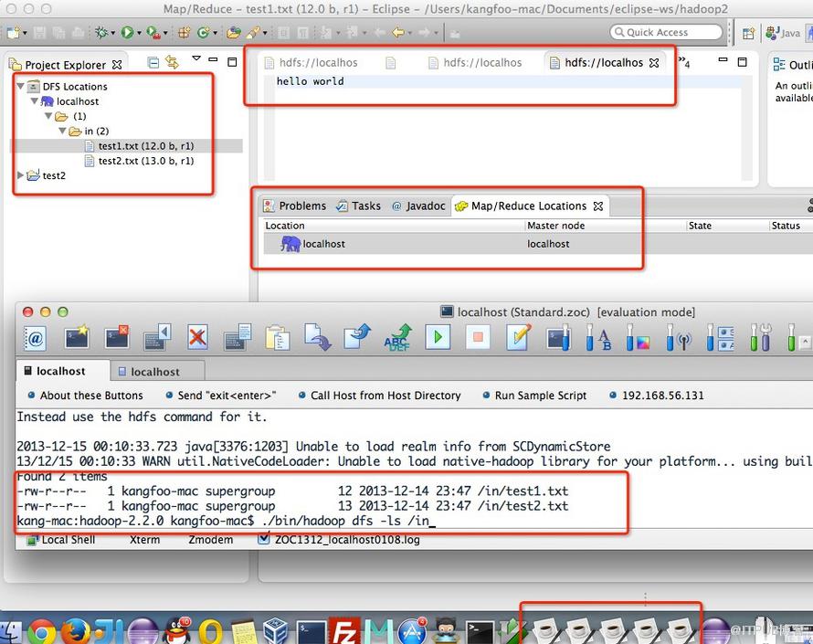The height and width of the screenshot is (644, 813).
Task: Open Firefox from the Dock
Action: click(x=76, y=631)
